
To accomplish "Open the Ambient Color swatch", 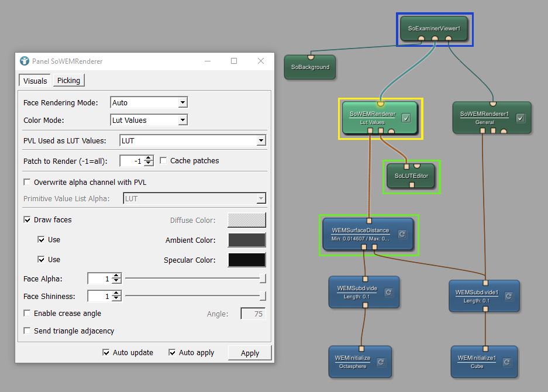I will click(x=246, y=240).
